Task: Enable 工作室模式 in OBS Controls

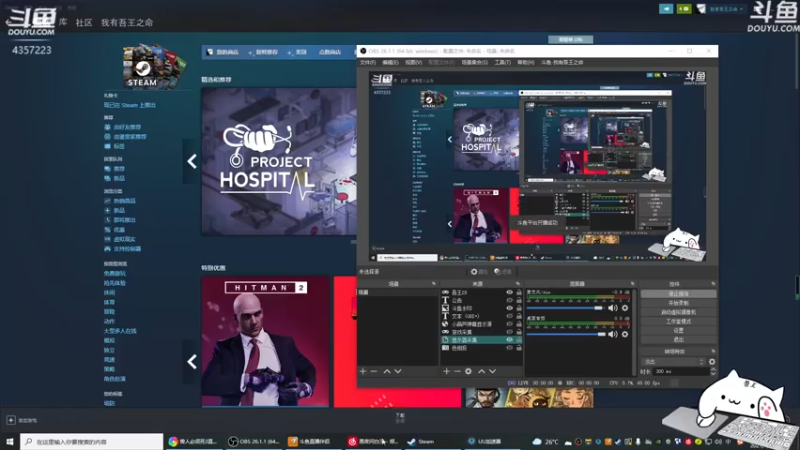Action: point(678,321)
